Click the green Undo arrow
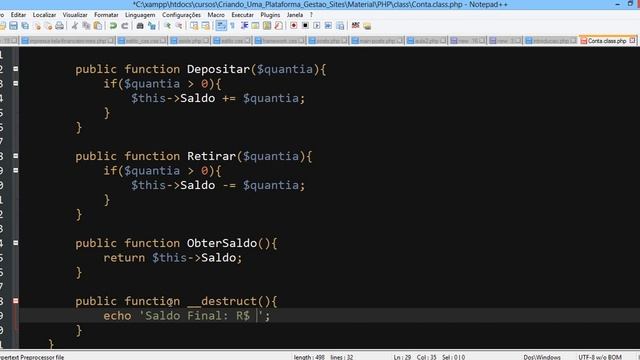640x360 pixels. [113, 26]
